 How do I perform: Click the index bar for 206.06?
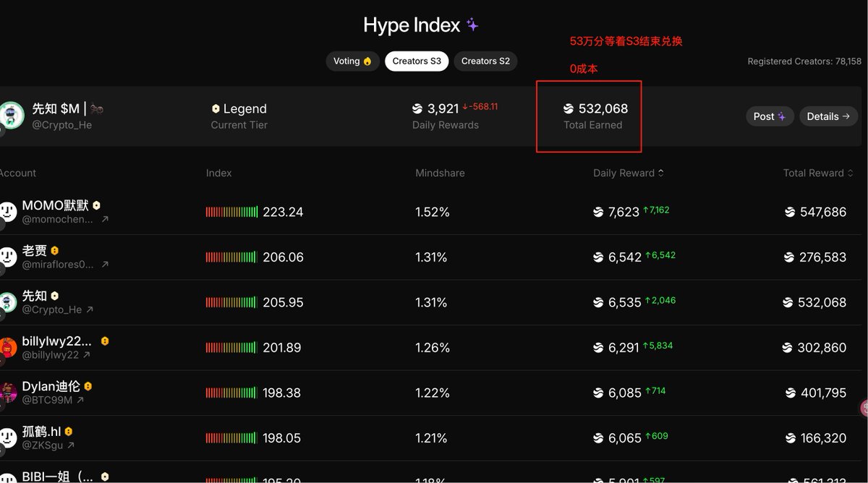tap(231, 257)
